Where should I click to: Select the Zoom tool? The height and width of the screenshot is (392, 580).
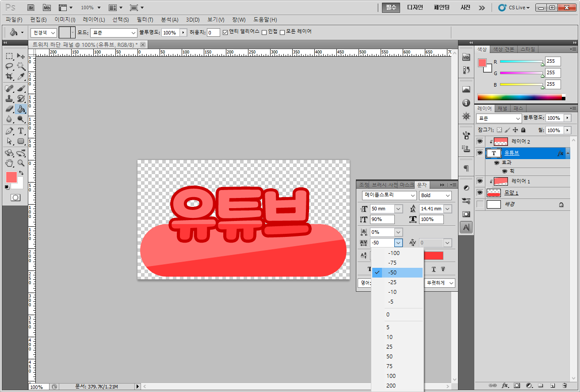21,163
